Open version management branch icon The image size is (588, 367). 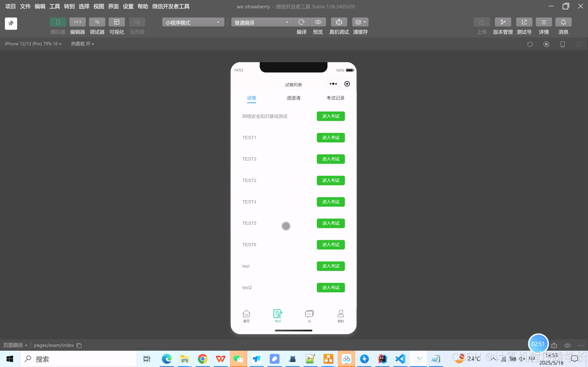point(503,22)
